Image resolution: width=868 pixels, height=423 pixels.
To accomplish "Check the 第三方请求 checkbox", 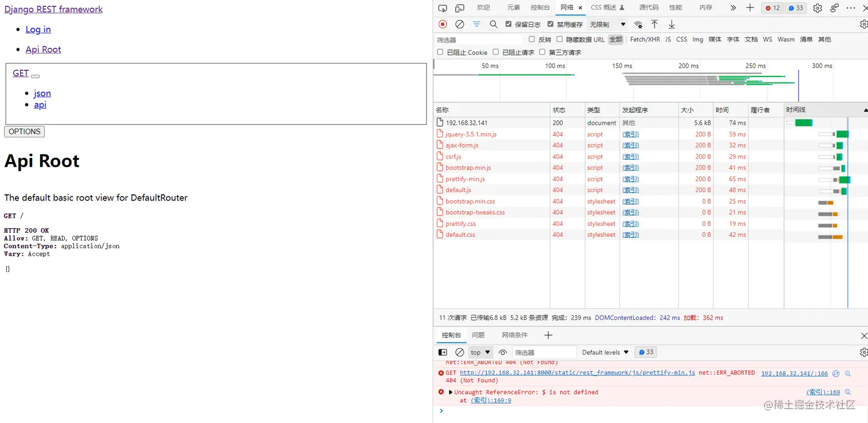I will [x=542, y=52].
